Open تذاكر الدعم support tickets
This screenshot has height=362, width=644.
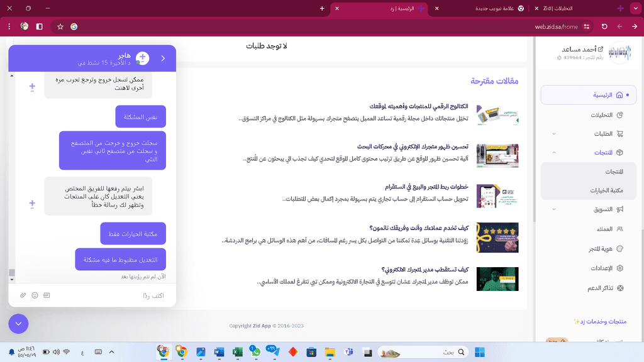(x=600, y=288)
